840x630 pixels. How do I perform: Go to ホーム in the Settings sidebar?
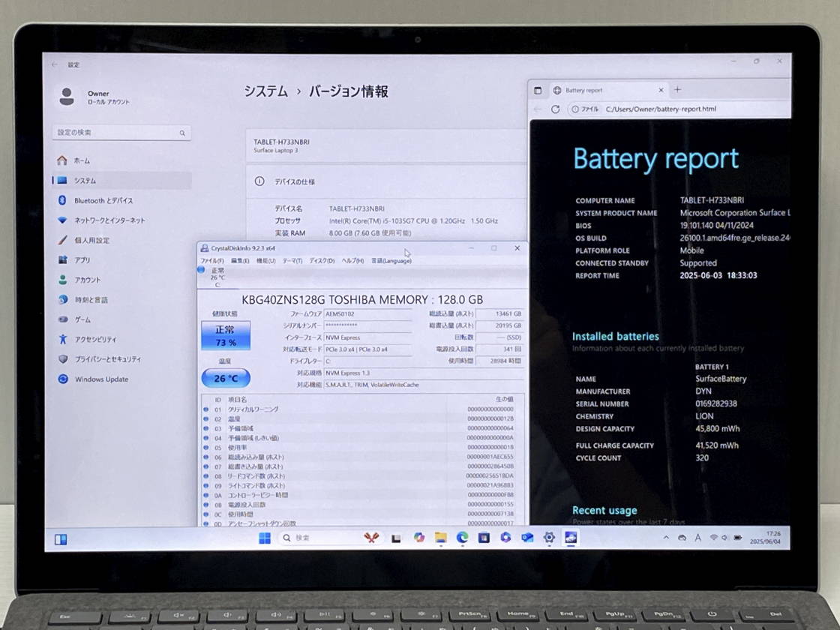pyautogui.click(x=121, y=160)
